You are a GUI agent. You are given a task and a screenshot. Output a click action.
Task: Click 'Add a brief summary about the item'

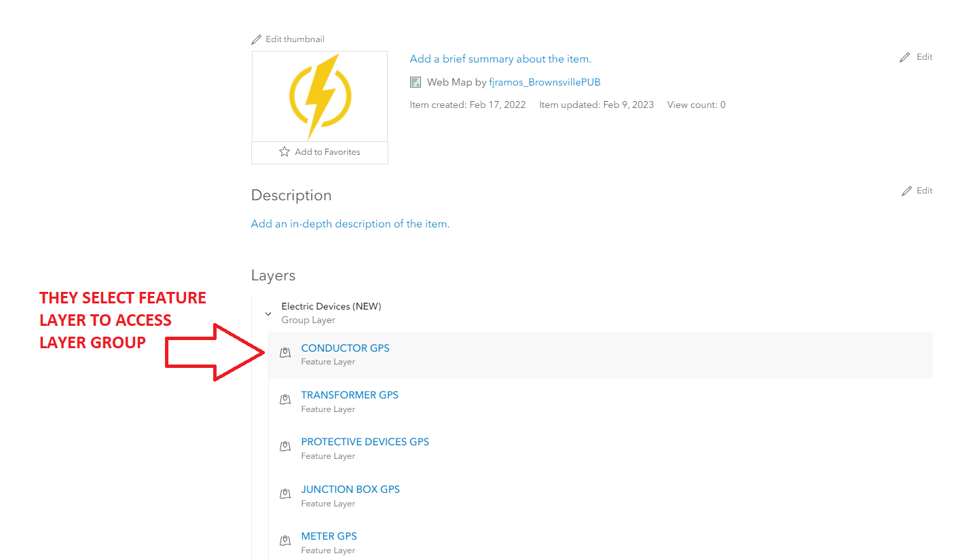500,59
